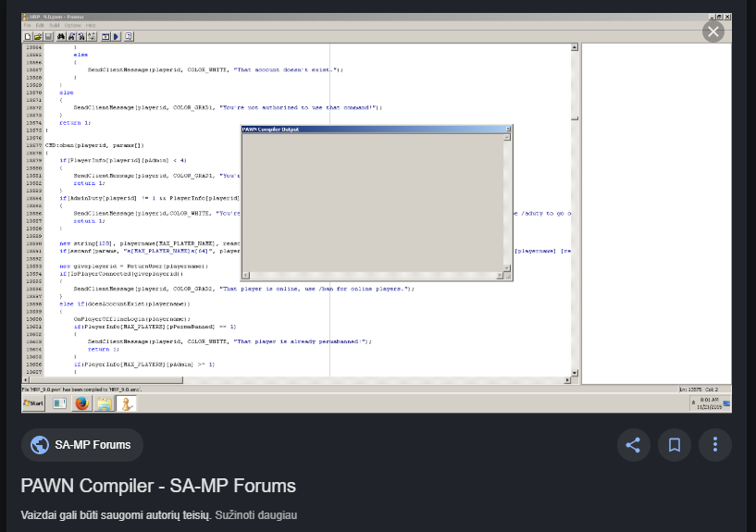
Task: Click the OnPlayerOfflineLogin(playername) line
Action: point(131,319)
